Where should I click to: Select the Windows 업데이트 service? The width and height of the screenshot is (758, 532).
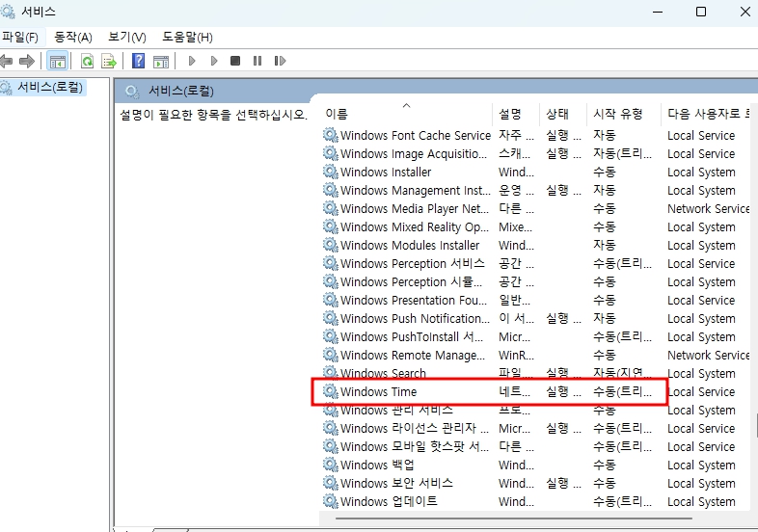(535, 501)
